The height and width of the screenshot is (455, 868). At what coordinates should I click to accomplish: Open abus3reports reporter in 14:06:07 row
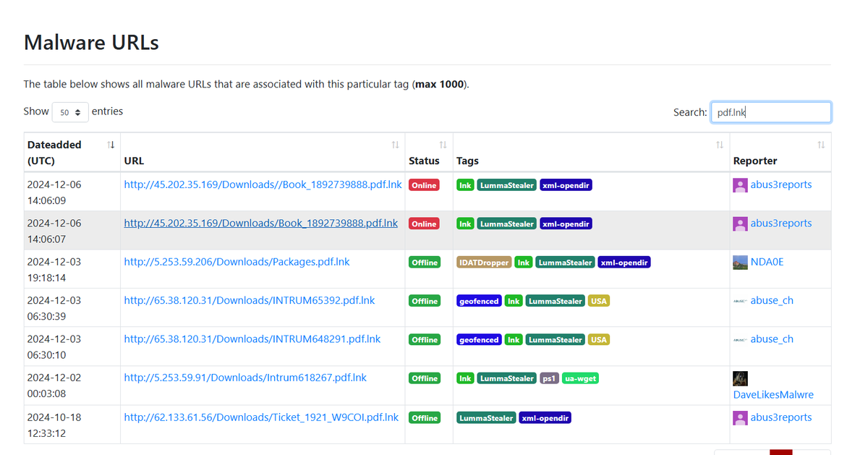coord(781,223)
